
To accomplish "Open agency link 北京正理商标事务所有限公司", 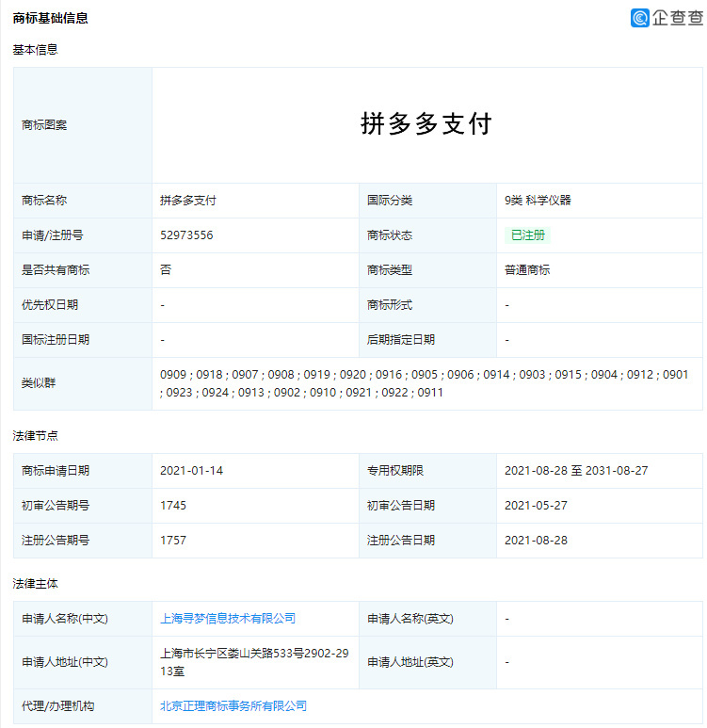I will (x=233, y=705).
